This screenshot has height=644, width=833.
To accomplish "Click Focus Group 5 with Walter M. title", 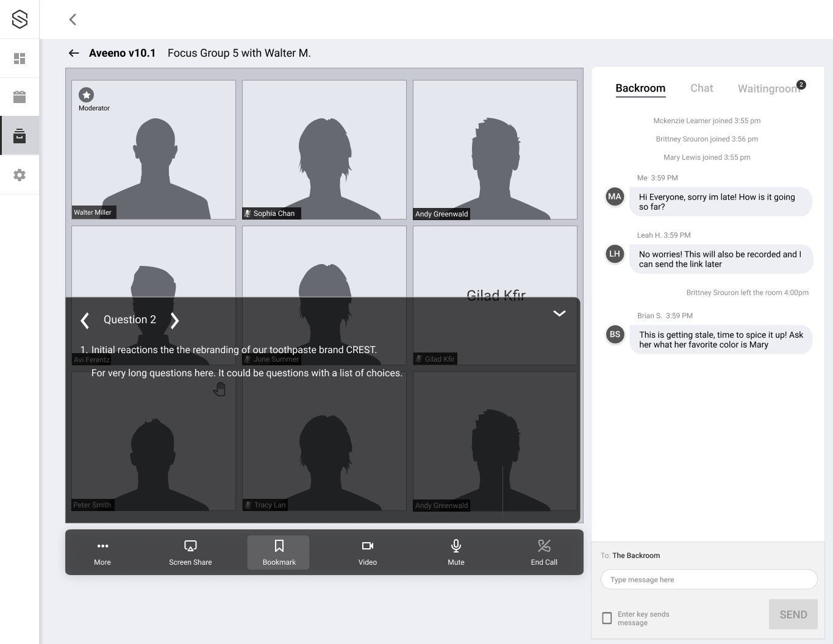I will [x=239, y=53].
